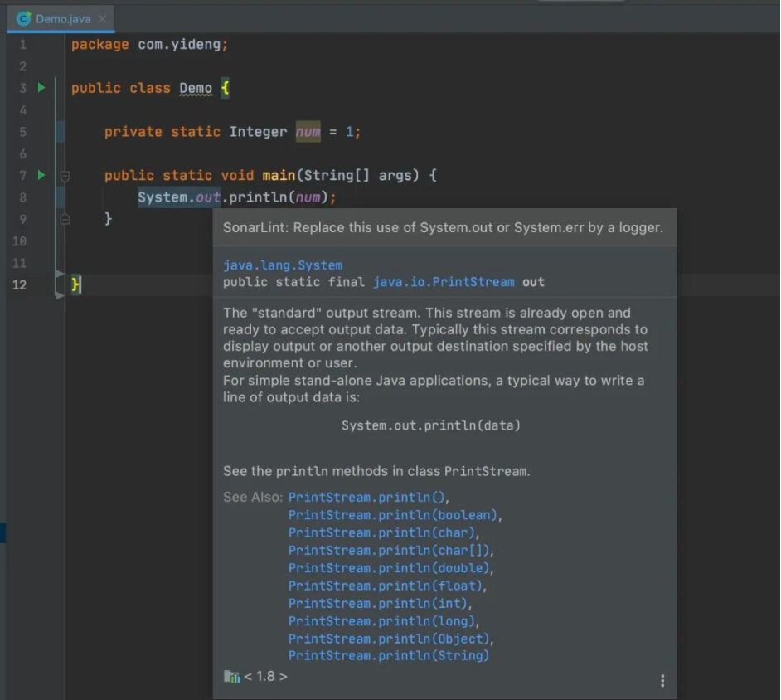Click the JDK 1.8 library icon in popup
The height and width of the screenshot is (700, 781).
(x=231, y=676)
